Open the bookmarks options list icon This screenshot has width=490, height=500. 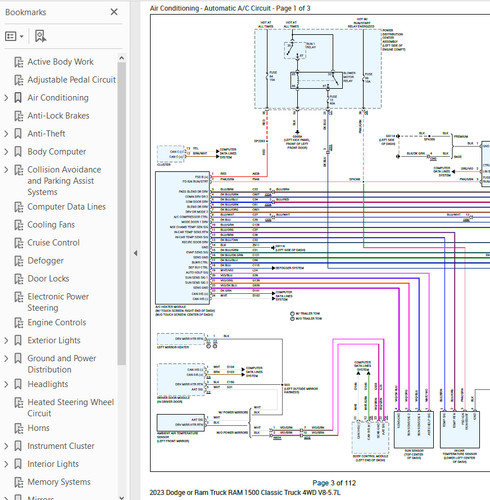click(11, 36)
